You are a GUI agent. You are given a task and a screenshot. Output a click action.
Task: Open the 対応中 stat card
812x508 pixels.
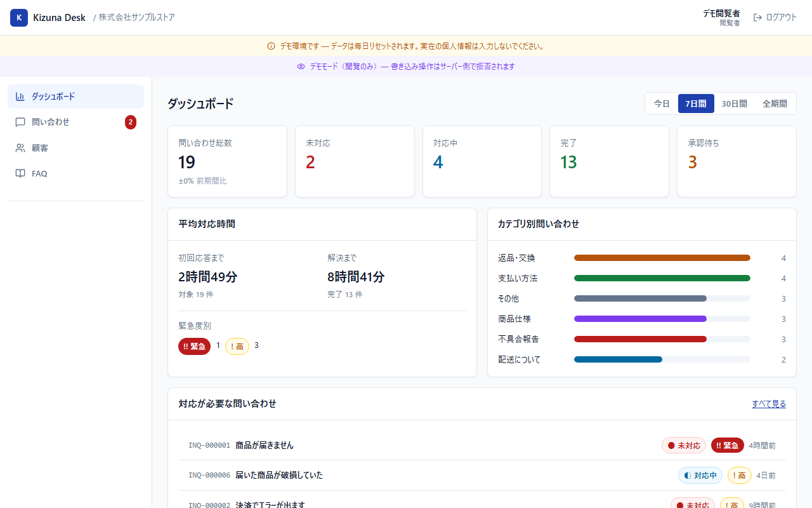(x=482, y=161)
